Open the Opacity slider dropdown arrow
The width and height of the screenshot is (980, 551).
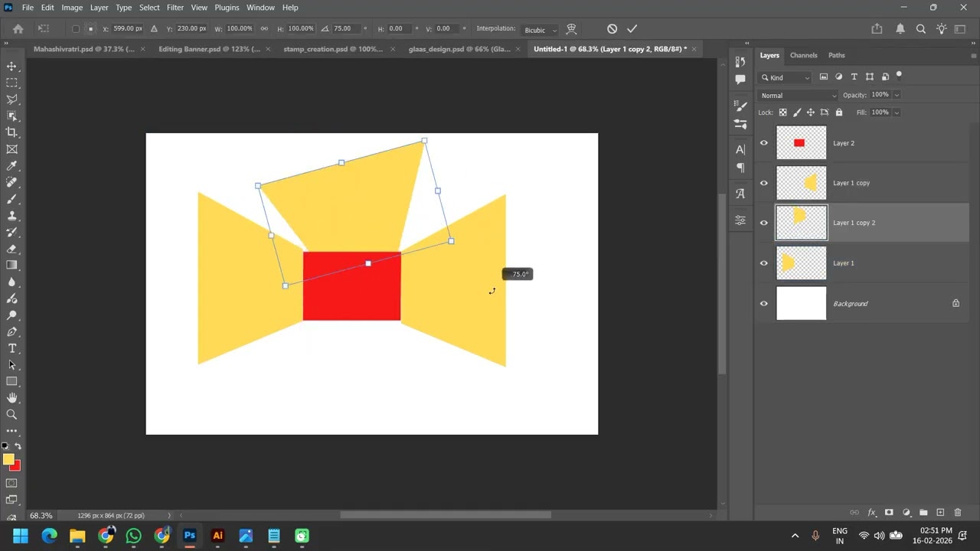897,95
